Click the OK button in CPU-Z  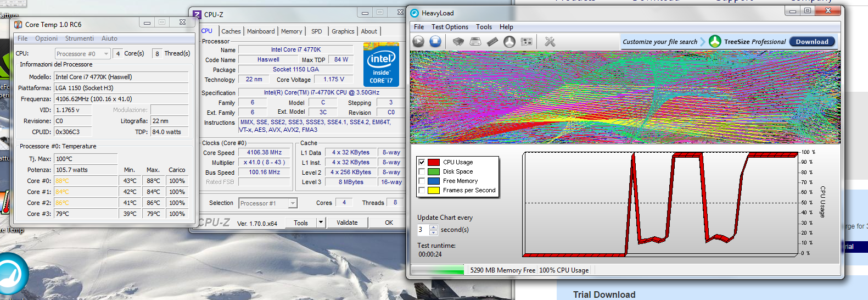389,223
